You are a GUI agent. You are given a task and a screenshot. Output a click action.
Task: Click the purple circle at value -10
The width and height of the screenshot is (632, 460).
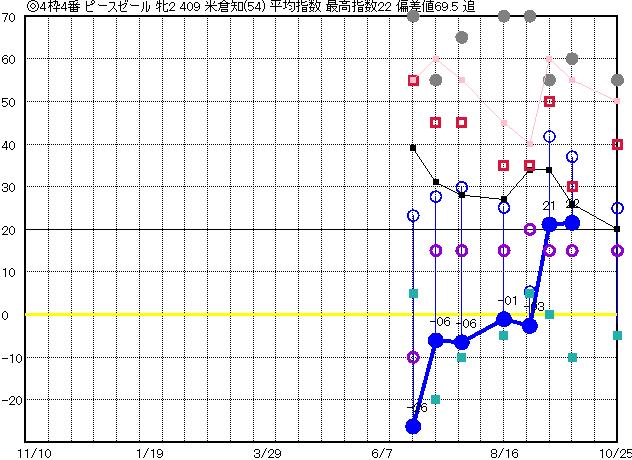(413, 357)
